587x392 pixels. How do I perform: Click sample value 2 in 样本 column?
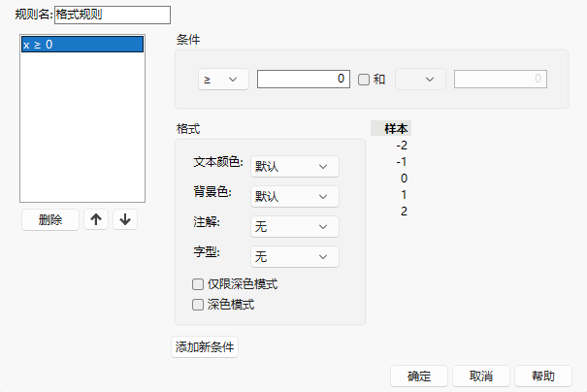point(404,212)
